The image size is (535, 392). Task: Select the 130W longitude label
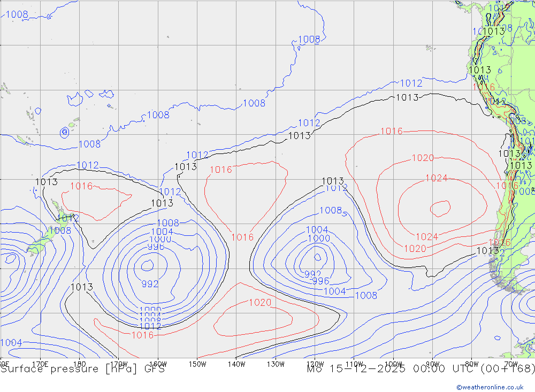click(x=276, y=364)
